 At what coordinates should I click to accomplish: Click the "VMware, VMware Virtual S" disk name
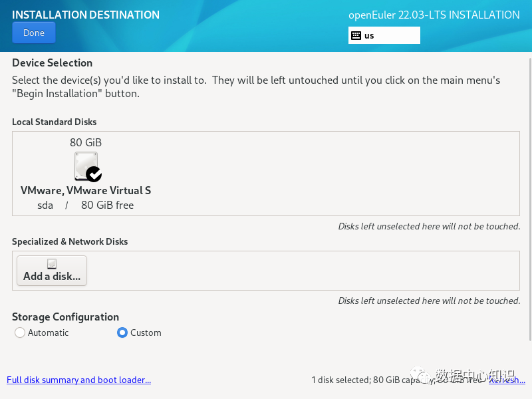coord(86,190)
